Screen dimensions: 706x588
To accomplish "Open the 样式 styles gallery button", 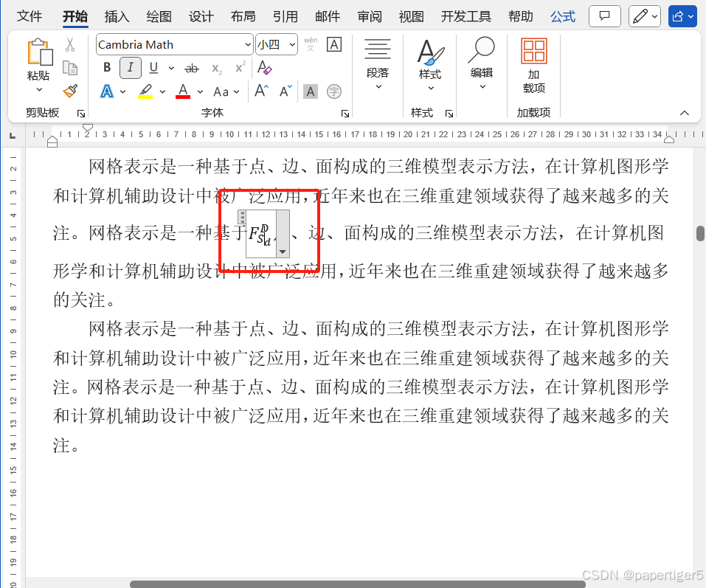I will pos(430,64).
